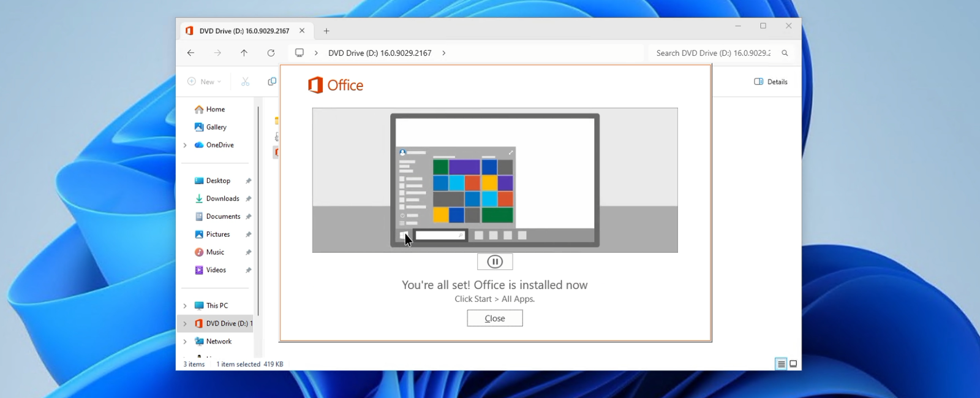The height and width of the screenshot is (398, 980).
Task: Select DVD Drive (D:) address bar segment
Action: point(380,53)
